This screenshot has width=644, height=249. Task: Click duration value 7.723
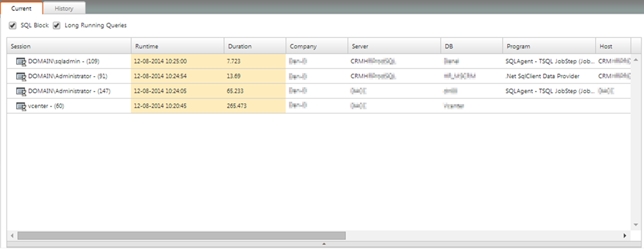(233, 61)
